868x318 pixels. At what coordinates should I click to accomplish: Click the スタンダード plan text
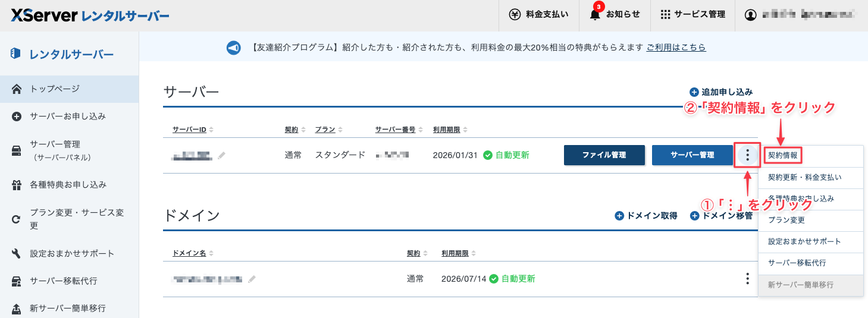coord(340,155)
